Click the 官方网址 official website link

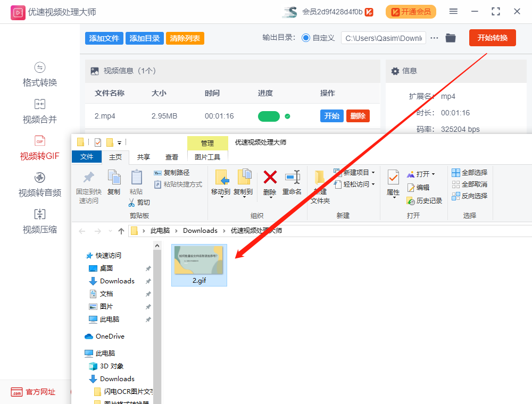pos(33,392)
